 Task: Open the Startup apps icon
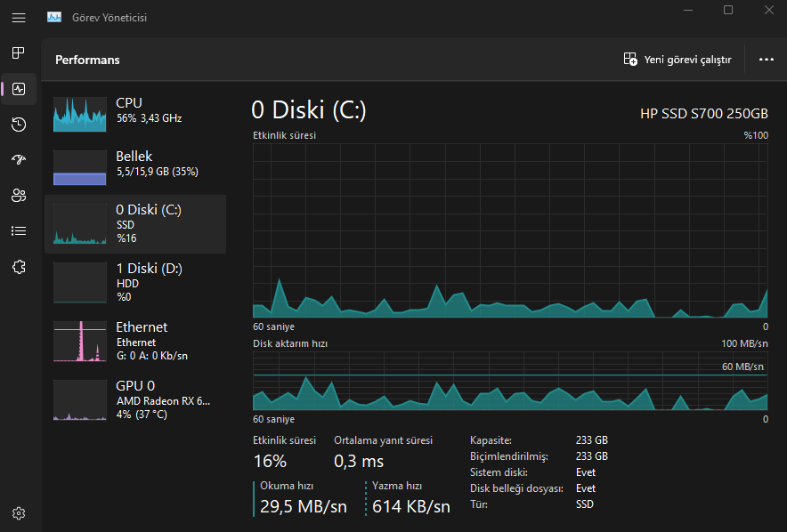pos(19,159)
